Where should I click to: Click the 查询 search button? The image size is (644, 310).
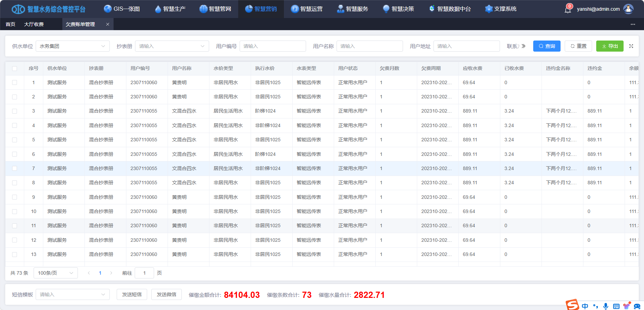pos(547,46)
